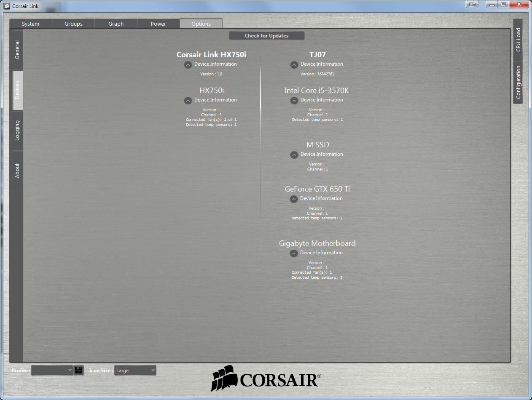Expand the Configuration side panel
This screenshot has height=400, width=532.
(518, 82)
